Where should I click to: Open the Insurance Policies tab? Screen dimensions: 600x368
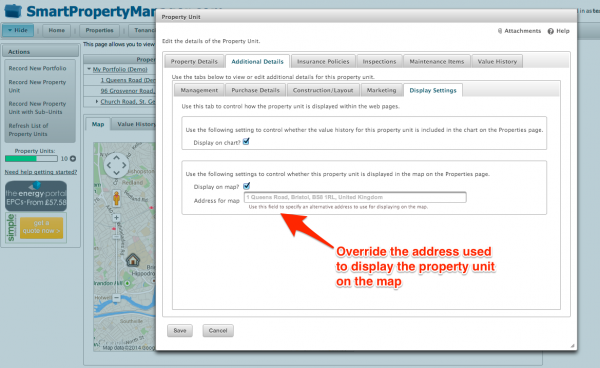point(323,61)
